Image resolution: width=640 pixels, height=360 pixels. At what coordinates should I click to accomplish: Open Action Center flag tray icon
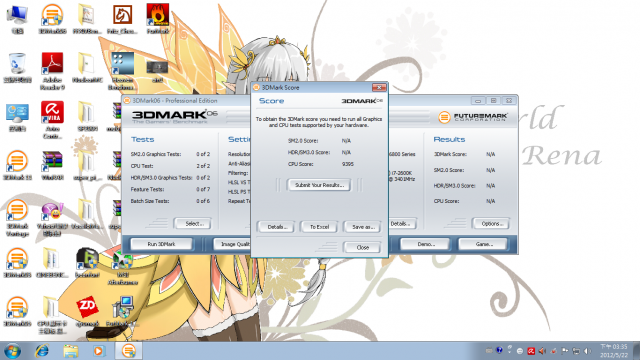point(565,351)
